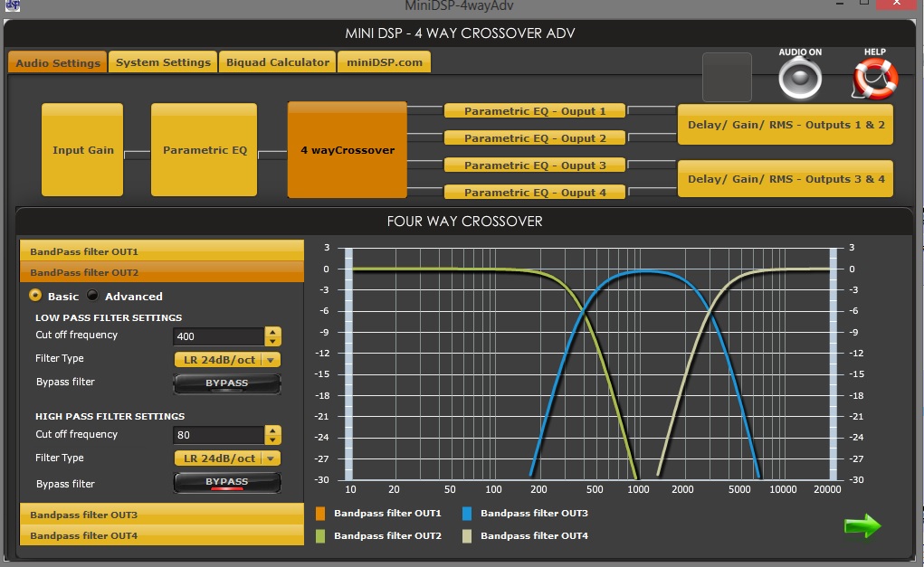Switch to the Audio Settings tab
Screen dimensions: 924x567
pyautogui.click(x=58, y=62)
